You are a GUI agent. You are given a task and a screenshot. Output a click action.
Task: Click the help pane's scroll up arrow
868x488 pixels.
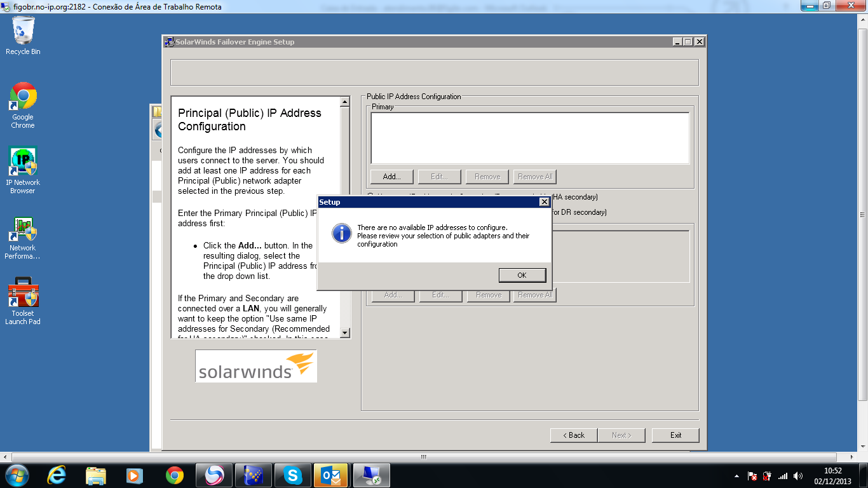tap(345, 102)
